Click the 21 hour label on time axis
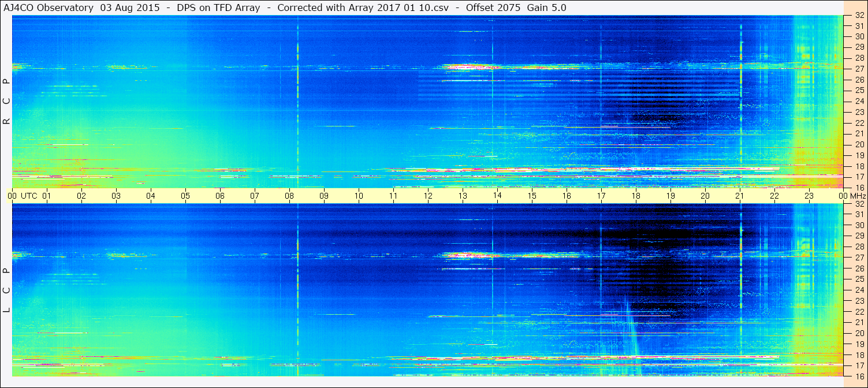868x388 pixels. (x=740, y=196)
